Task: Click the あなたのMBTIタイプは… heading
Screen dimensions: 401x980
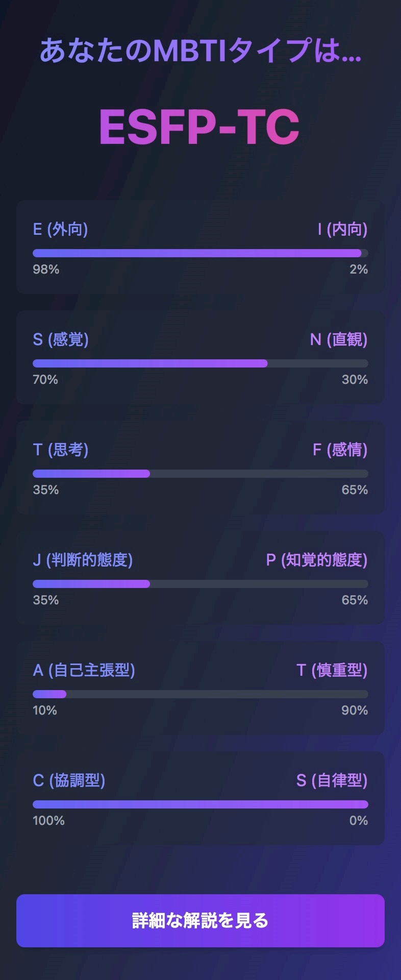Action: [200, 51]
